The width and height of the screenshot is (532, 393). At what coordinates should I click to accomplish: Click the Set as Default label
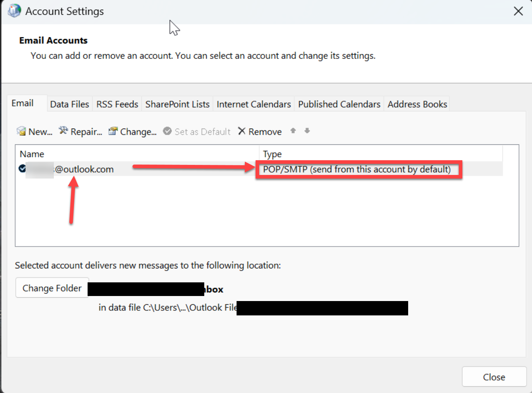(202, 132)
